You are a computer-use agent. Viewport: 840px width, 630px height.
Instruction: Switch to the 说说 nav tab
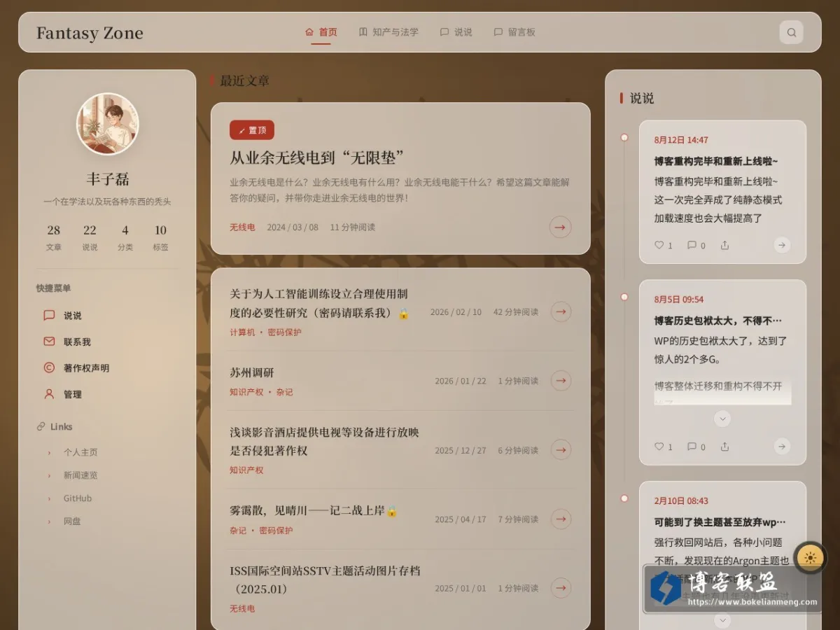pyautogui.click(x=456, y=32)
